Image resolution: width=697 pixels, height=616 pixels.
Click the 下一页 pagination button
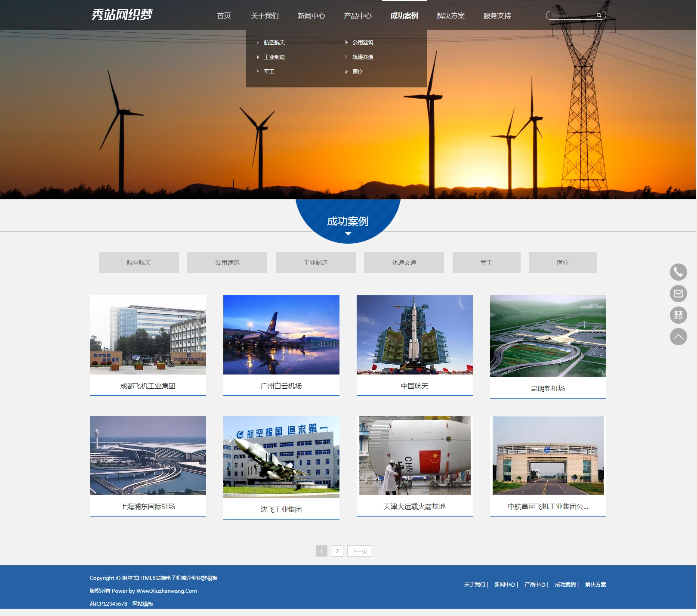(359, 551)
